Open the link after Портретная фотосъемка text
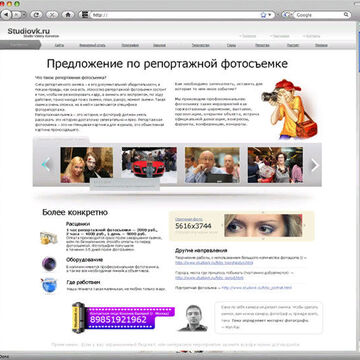The image size is (360, 360). [256, 287]
